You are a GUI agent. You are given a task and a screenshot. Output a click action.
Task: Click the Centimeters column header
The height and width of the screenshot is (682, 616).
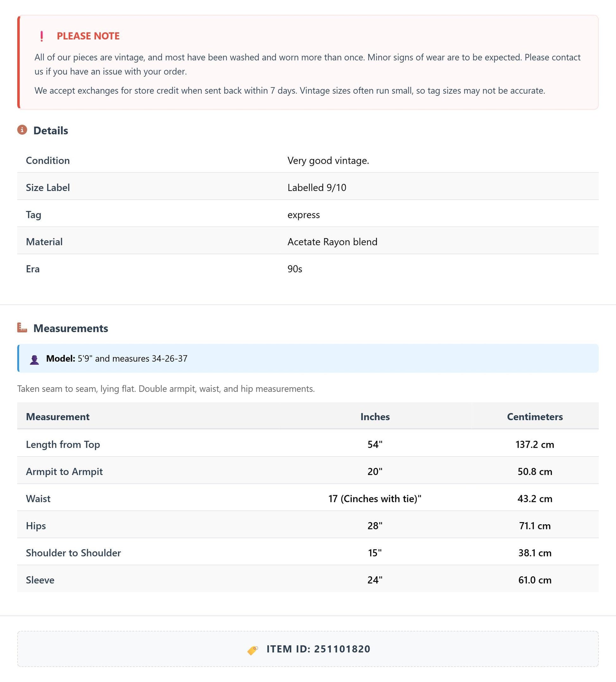(x=535, y=416)
